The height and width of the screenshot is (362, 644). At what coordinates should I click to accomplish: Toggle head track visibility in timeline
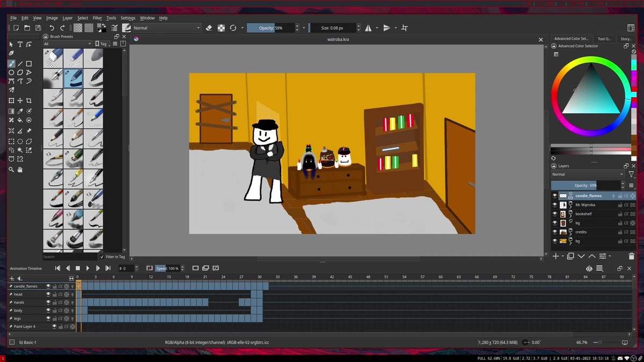48,294
